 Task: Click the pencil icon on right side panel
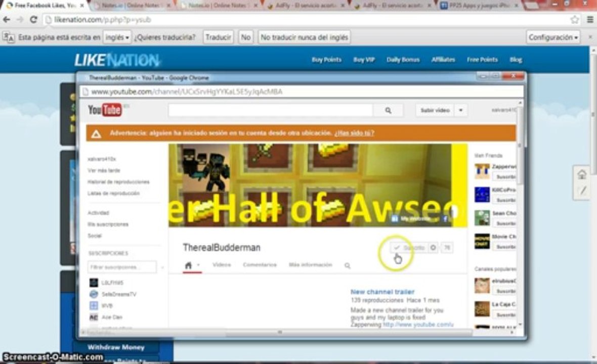point(582,191)
